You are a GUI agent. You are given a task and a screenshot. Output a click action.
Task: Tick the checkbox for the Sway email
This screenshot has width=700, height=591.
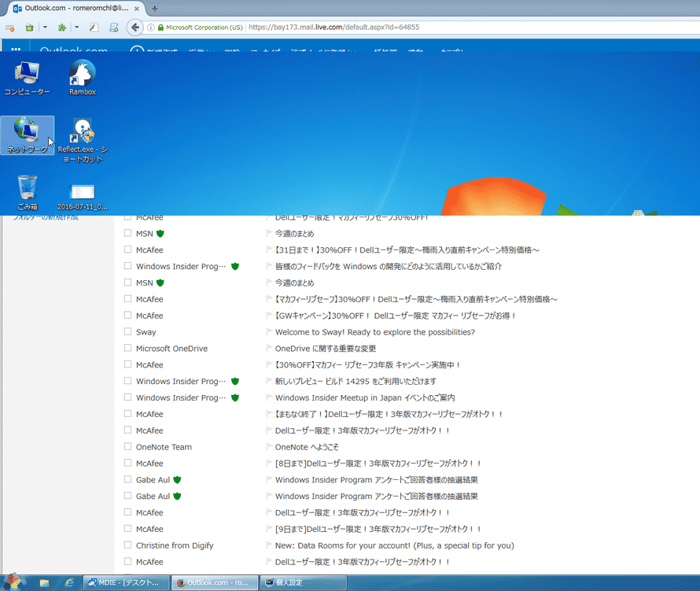[127, 331]
